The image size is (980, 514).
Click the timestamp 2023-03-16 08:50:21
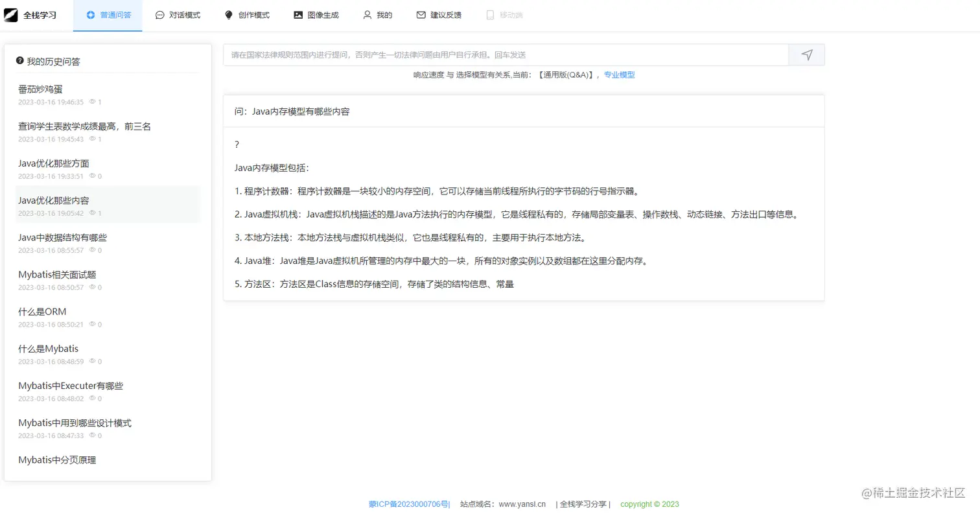click(51, 324)
